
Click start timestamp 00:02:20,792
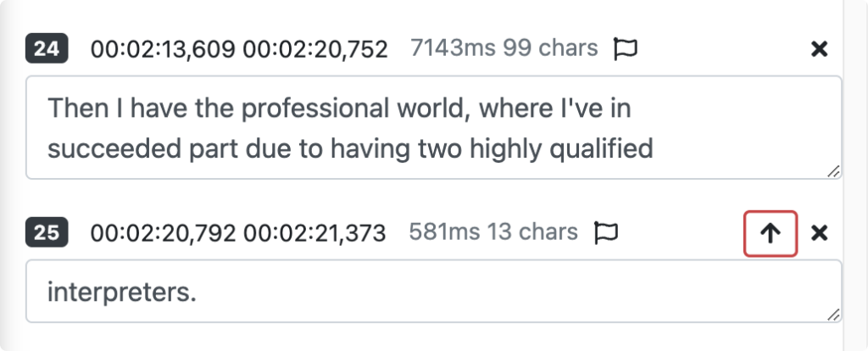coord(164,231)
